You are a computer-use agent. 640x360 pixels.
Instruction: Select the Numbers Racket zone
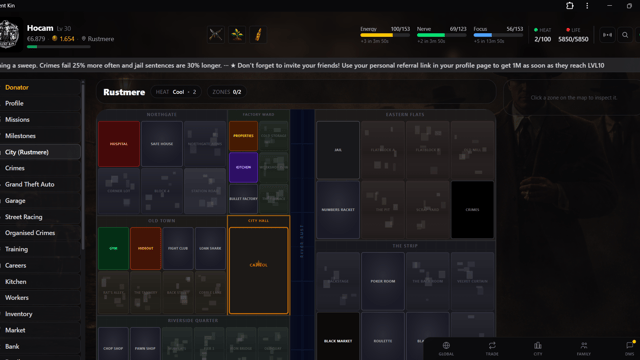(338, 210)
